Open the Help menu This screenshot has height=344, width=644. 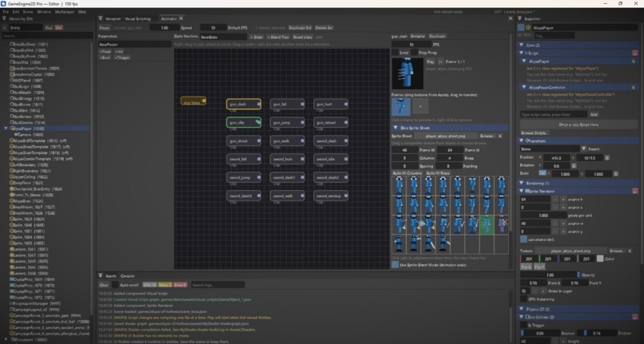pos(82,12)
